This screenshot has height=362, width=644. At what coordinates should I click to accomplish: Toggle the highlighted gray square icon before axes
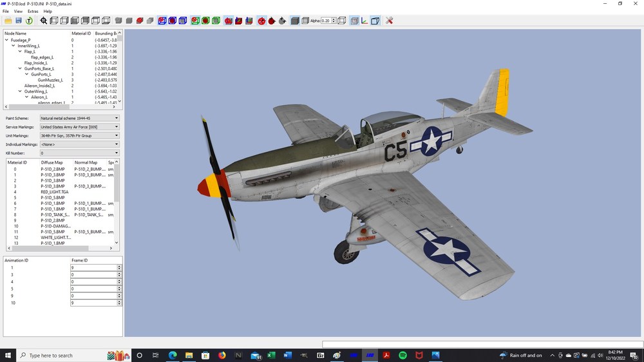point(354,21)
